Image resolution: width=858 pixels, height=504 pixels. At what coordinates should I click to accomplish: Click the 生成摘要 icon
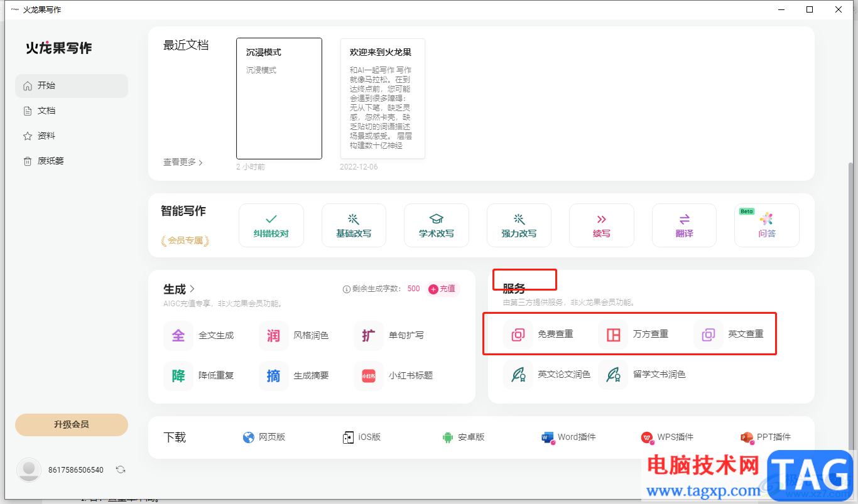coord(274,376)
